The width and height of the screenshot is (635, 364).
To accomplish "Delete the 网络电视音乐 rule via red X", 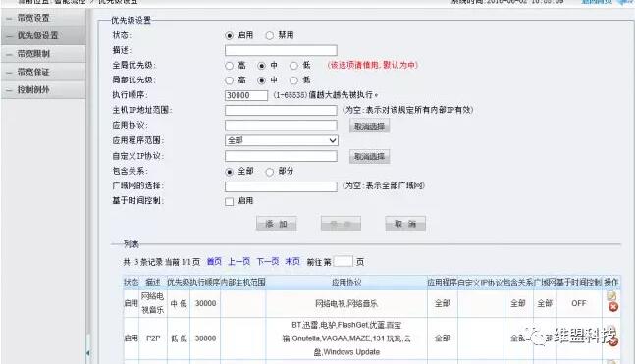I will [613, 307].
